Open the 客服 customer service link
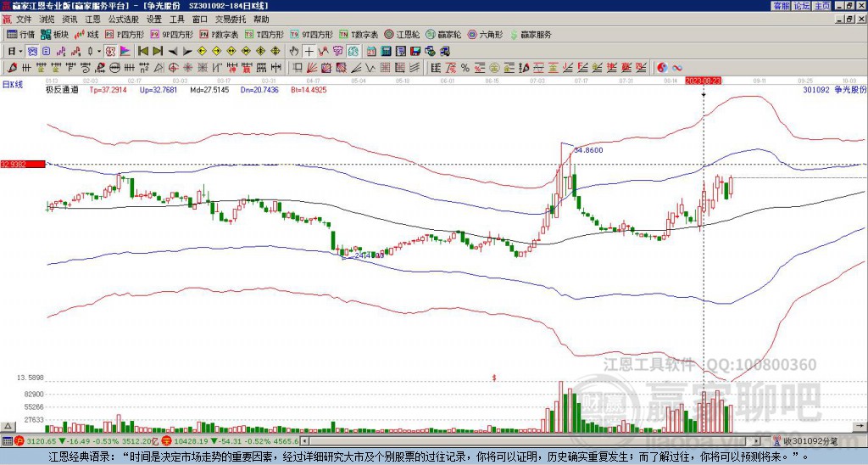The height and width of the screenshot is (465, 868). coord(781,6)
